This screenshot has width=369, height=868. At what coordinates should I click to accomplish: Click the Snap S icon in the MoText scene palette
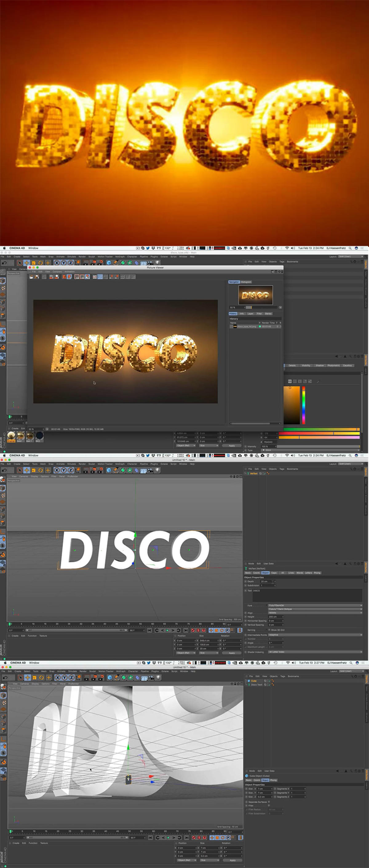pyautogui.click(x=3, y=545)
